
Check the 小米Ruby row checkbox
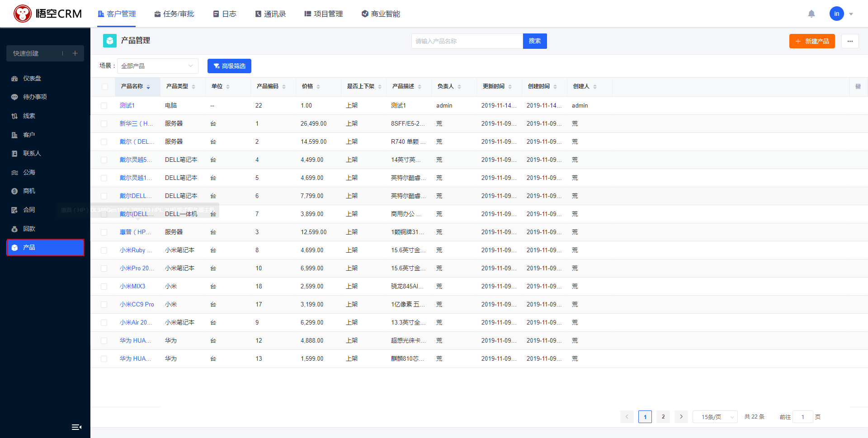tap(104, 250)
